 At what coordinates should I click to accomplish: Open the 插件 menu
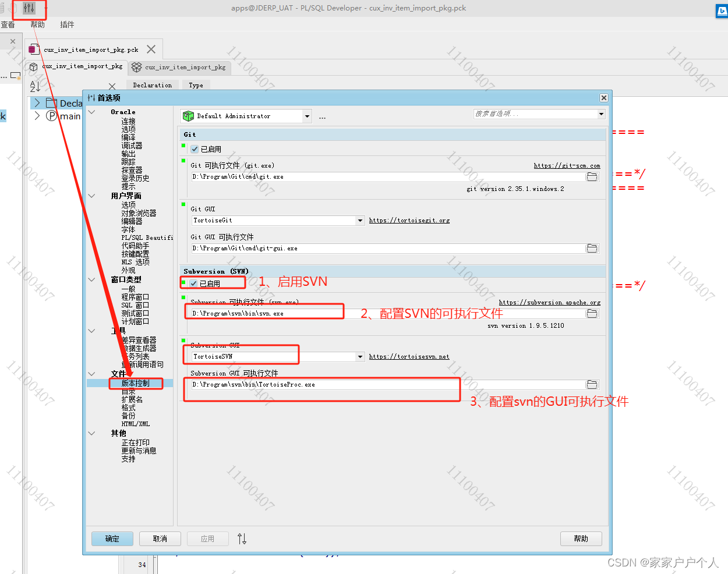pyautogui.click(x=66, y=24)
